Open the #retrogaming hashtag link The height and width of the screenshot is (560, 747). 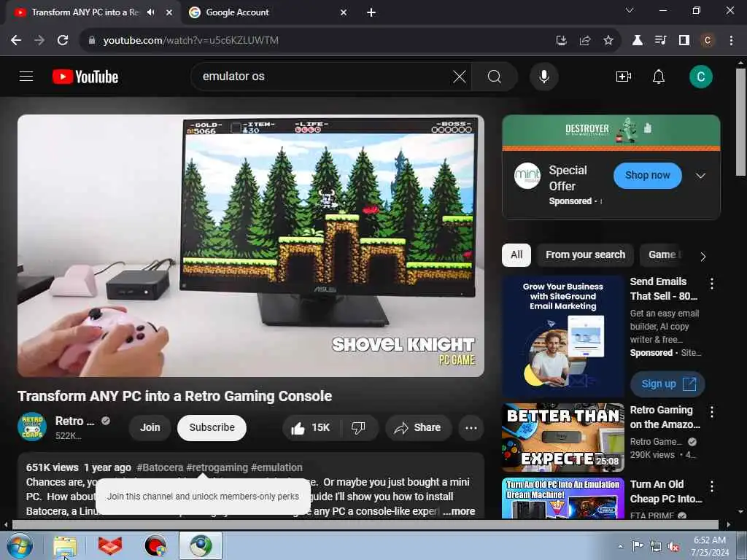(217, 467)
